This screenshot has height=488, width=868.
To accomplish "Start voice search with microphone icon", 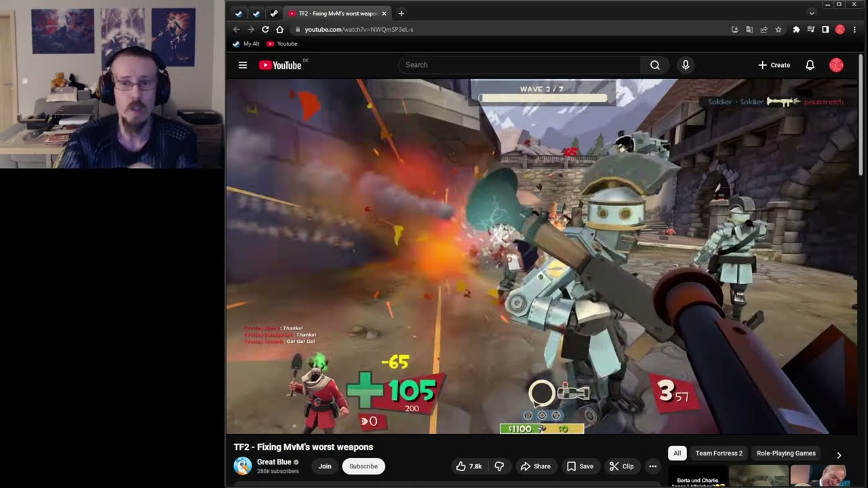I will click(x=686, y=65).
